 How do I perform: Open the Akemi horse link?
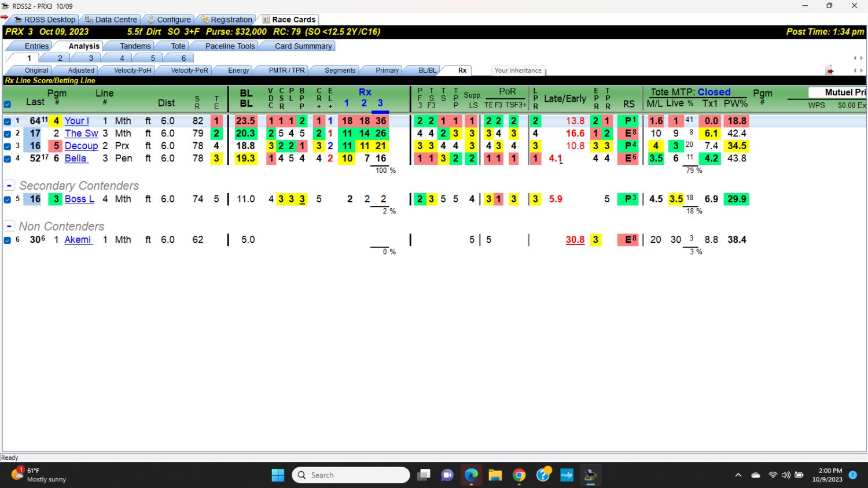(x=78, y=239)
